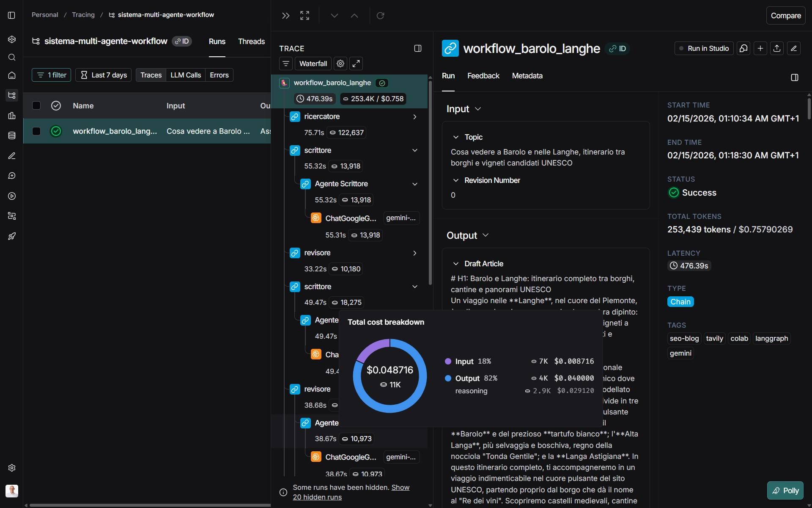
Task: Toggle the metadata sidebar panel icon
Action: (794, 77)
